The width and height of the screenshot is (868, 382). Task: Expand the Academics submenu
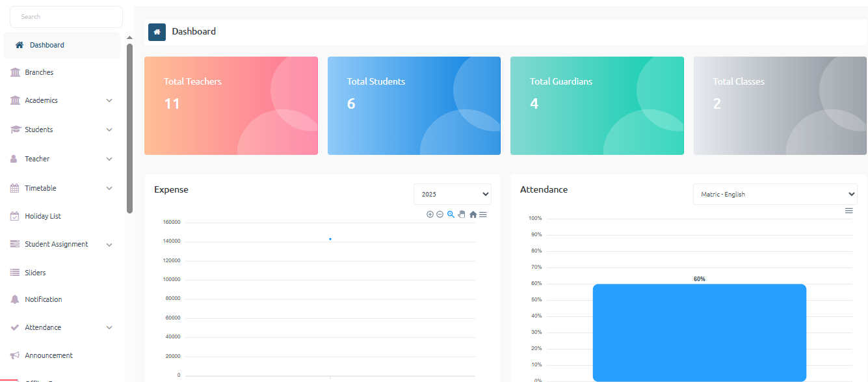[109, 101]
